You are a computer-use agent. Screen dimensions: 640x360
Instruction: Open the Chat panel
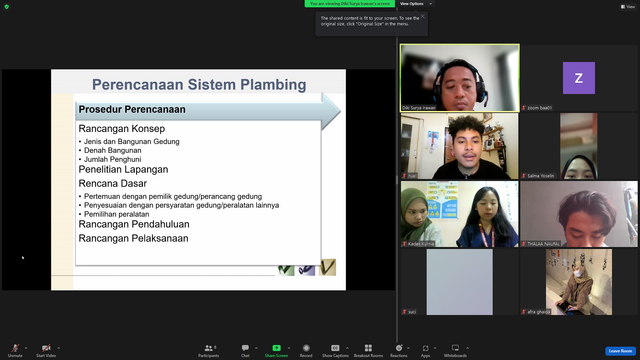coord(245,350)
